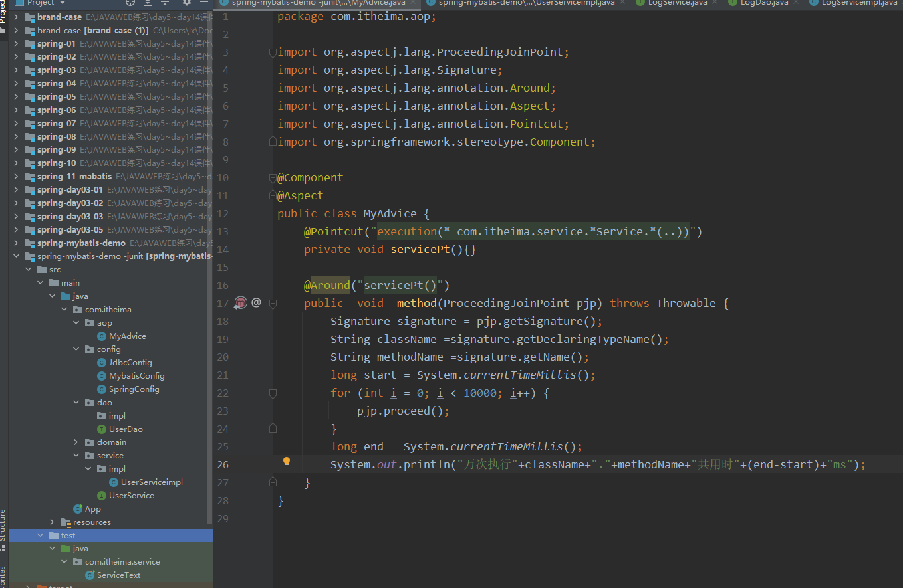Image resolution: width=903 pixels, height=588 pixels.
Task: Expand the spring-05 module arrow
Action: [x=17, y=97]
